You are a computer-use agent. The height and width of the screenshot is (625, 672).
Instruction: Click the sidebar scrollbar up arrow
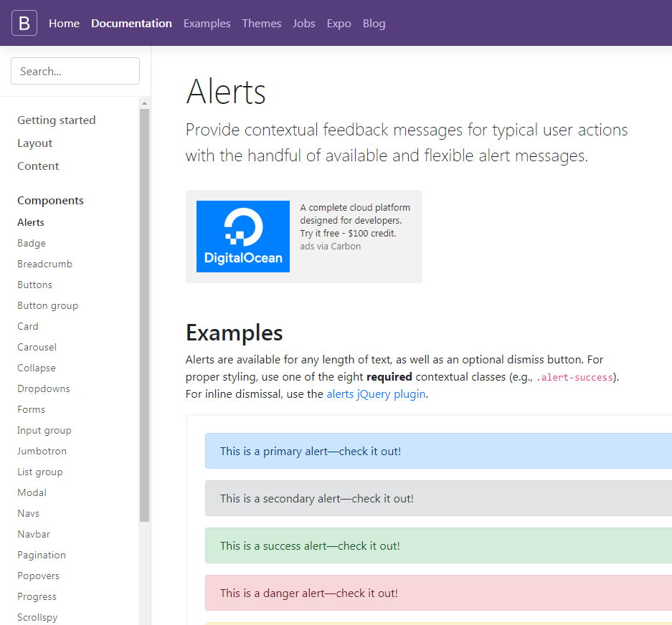tap(144, 103)
